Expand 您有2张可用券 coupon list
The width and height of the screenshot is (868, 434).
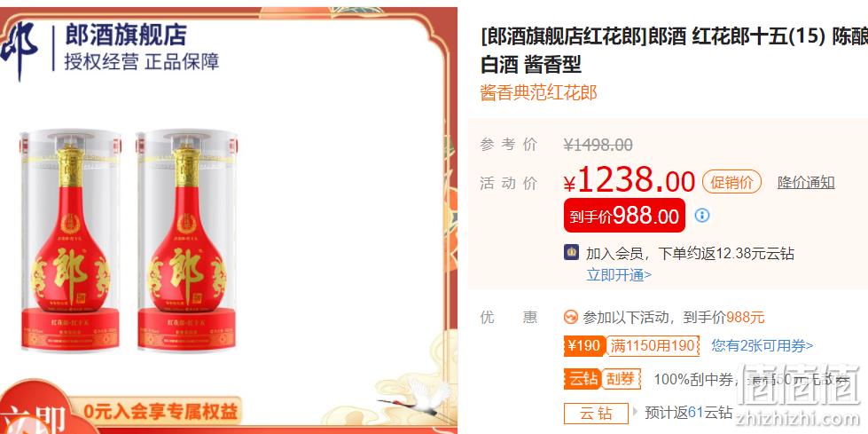(762, 346)
